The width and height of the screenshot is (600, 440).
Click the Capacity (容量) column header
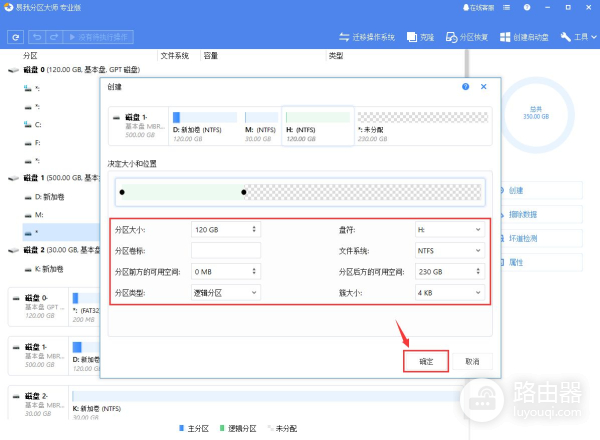coord(211,56)
